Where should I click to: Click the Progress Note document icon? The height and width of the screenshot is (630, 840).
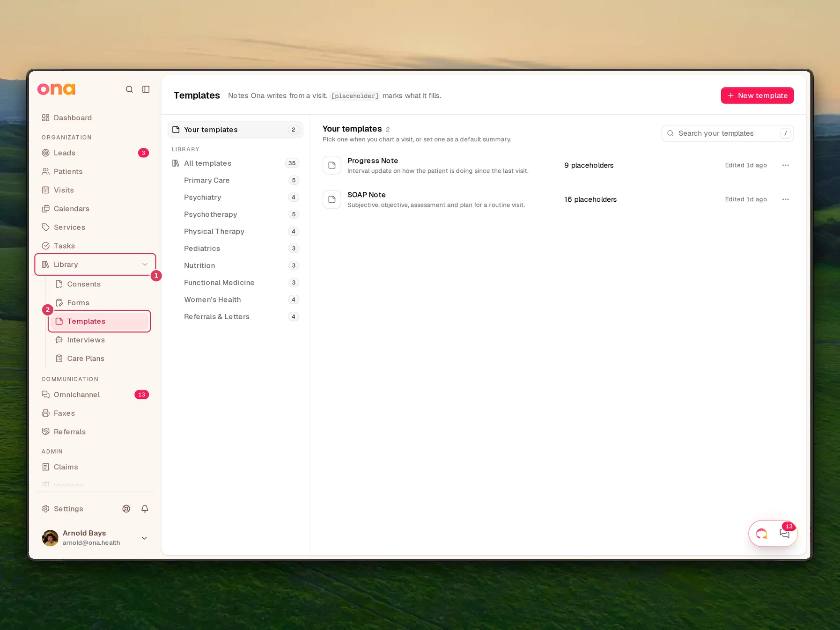332,165
